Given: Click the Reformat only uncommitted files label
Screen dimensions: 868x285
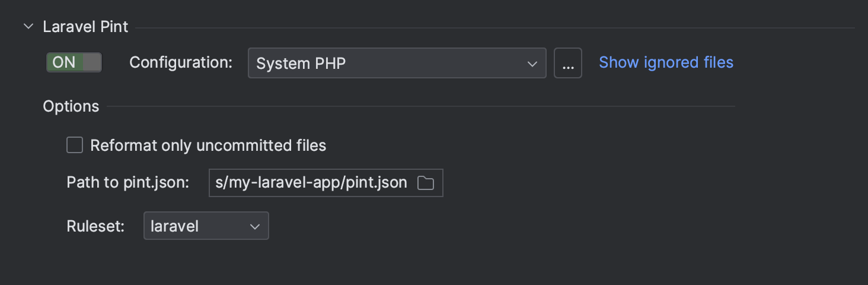Looking at the screenshot, I should click(208, 145).
